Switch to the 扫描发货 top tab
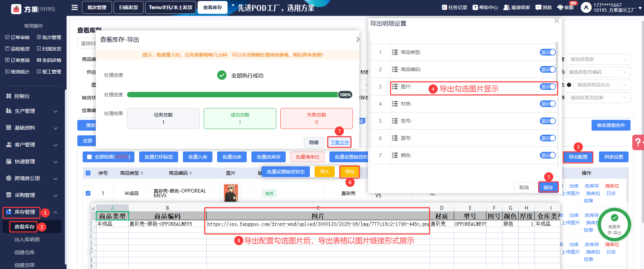Screen dimensions: 644x269 click(128, 7)
